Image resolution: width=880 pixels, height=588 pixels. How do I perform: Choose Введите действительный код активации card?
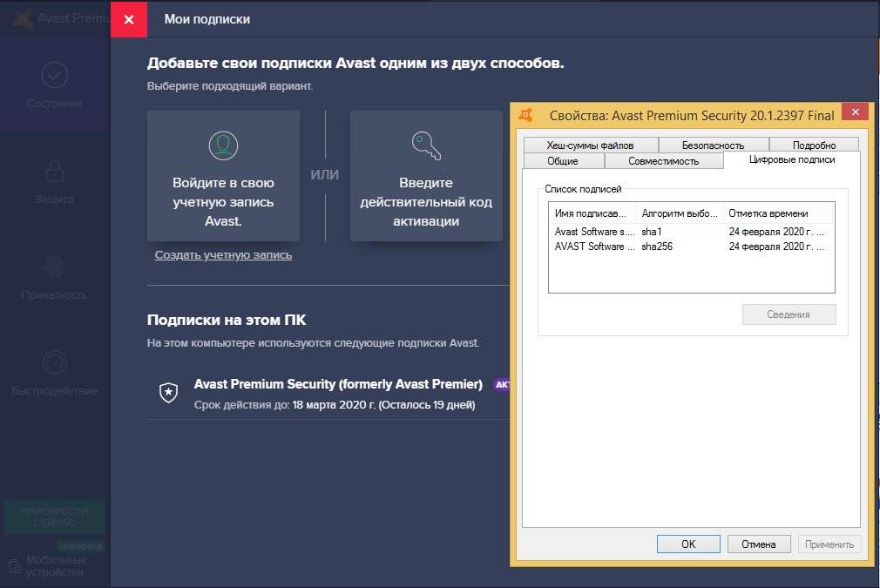point(427,176)
